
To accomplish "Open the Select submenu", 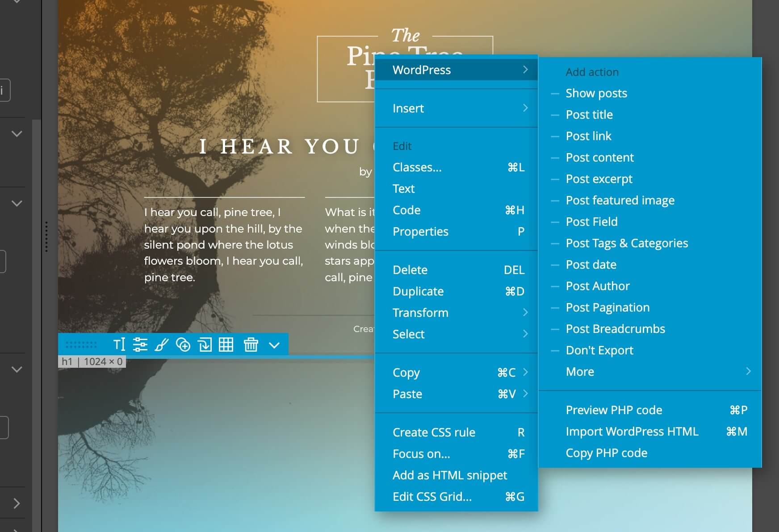I will click(456, 334).
